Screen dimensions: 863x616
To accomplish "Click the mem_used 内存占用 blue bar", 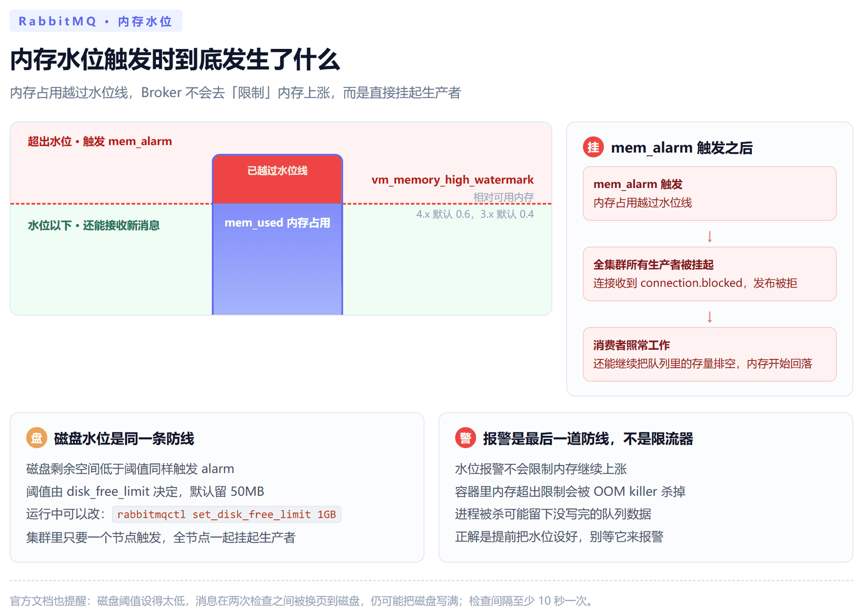I will tap(277, 259).
